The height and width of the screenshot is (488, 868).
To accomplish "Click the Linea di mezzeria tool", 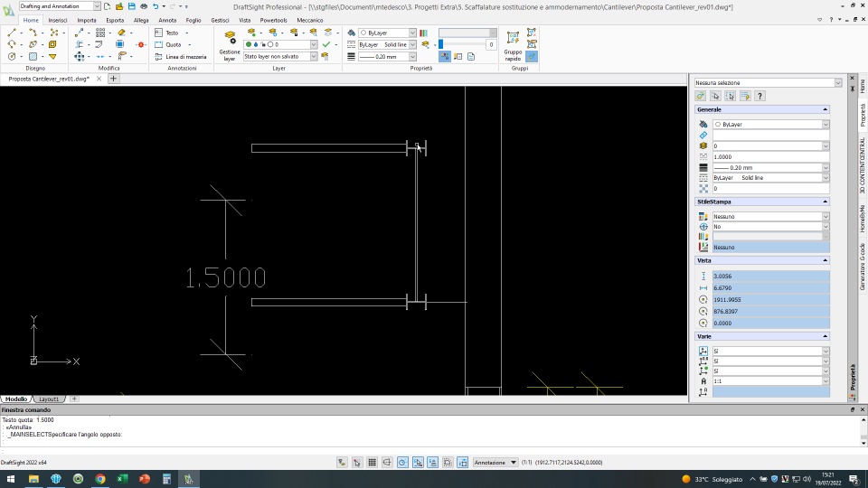I will [x=184, y=56].
